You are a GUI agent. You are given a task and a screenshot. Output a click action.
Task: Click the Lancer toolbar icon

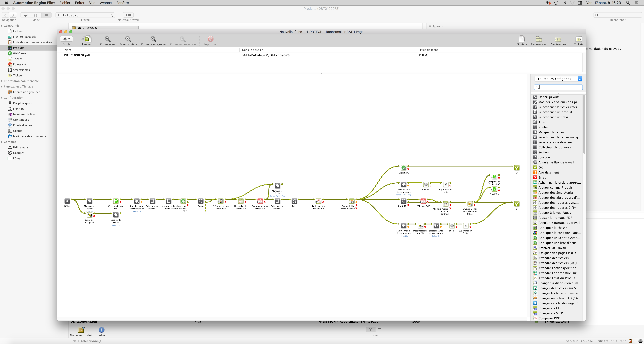(x=86, y=39)
